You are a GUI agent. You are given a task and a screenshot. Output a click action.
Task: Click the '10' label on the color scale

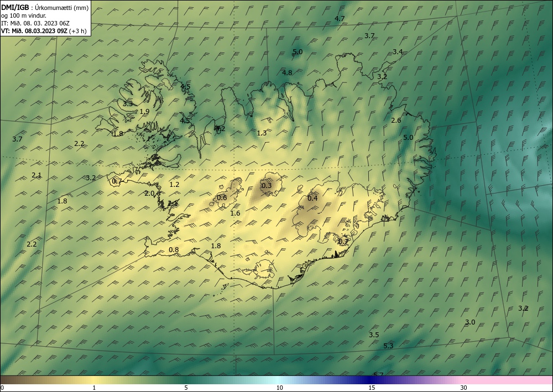tap(279, 388)
